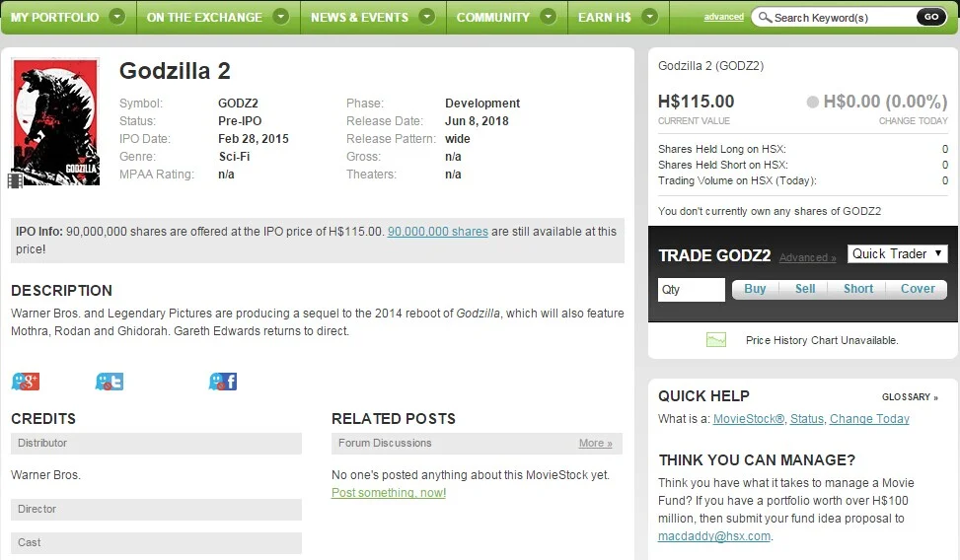
Task: Open the advanced search link
Action: [723, 17]
